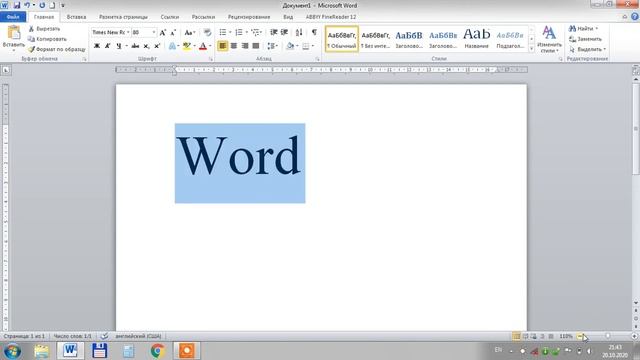
Task: Apply the Подзаголовок subtitle style
Action: click(x=510, y=39)
